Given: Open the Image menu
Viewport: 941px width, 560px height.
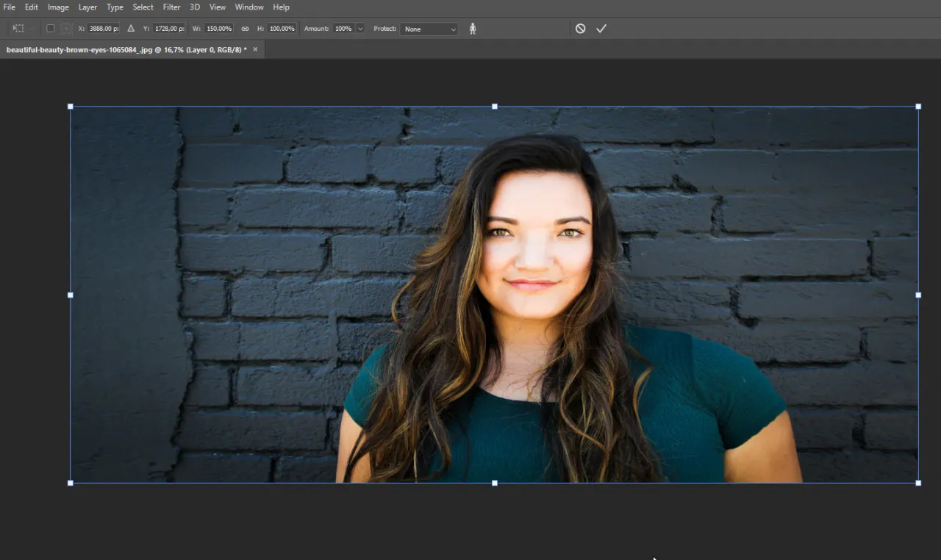Looking at the screenshot, I should click(58, 7).
